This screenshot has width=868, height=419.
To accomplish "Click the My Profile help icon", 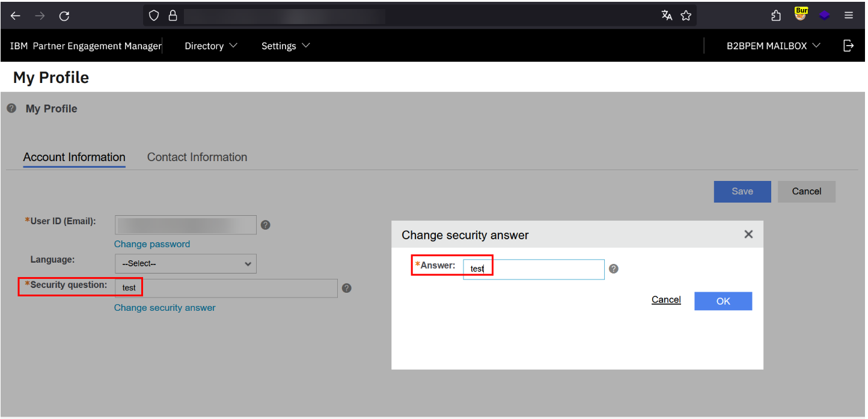I will click(11, 108).
